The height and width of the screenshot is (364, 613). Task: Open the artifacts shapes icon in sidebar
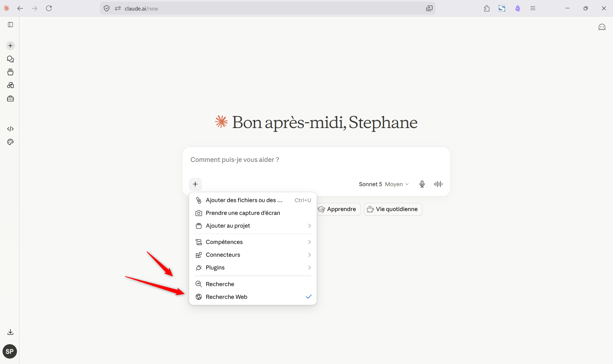tap(10, 85)
